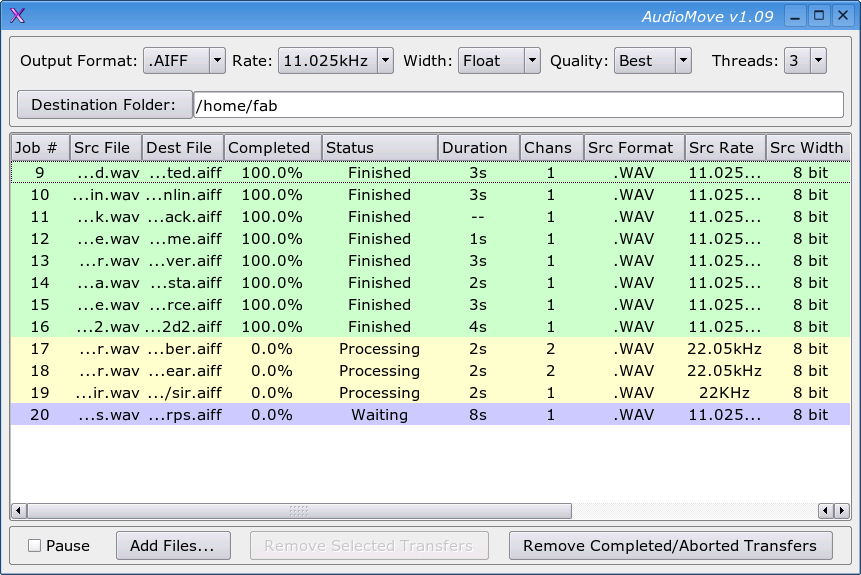Click Remove Completed/Aborted Transfers button
Screen dimensions: 861x575
[670, 545]
